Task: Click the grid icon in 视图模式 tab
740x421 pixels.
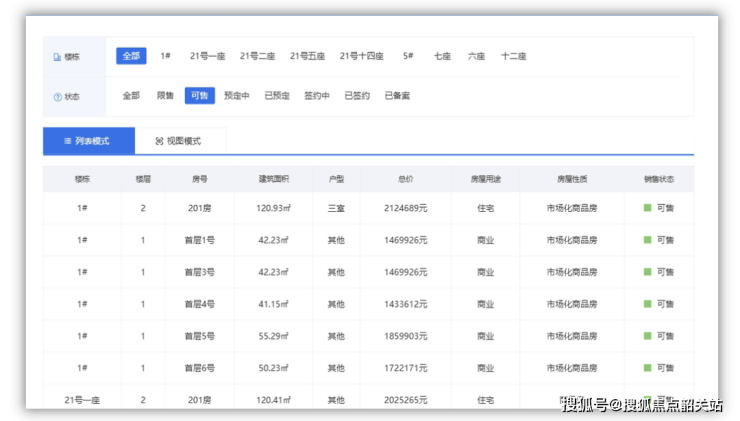Action: point(159,141)
